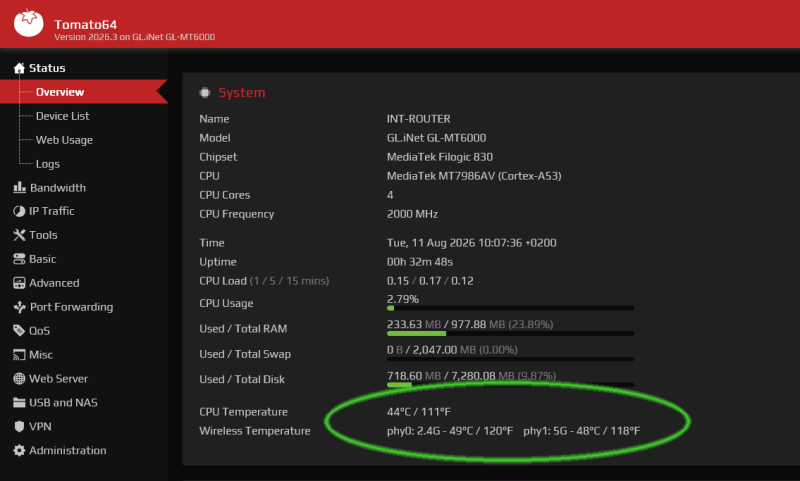800x481 pixels.
Task: Click the Tools wrench icon
Action: [19, 235]
